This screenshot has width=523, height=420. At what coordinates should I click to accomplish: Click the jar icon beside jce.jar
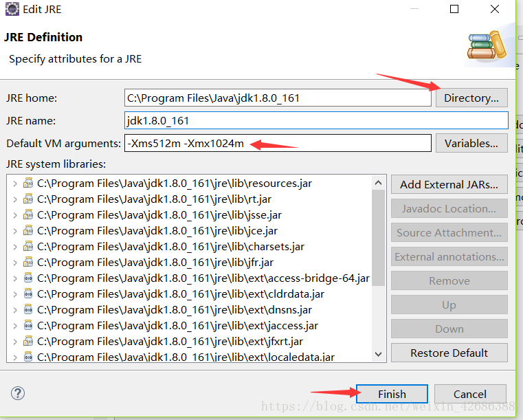click(28, 230)
